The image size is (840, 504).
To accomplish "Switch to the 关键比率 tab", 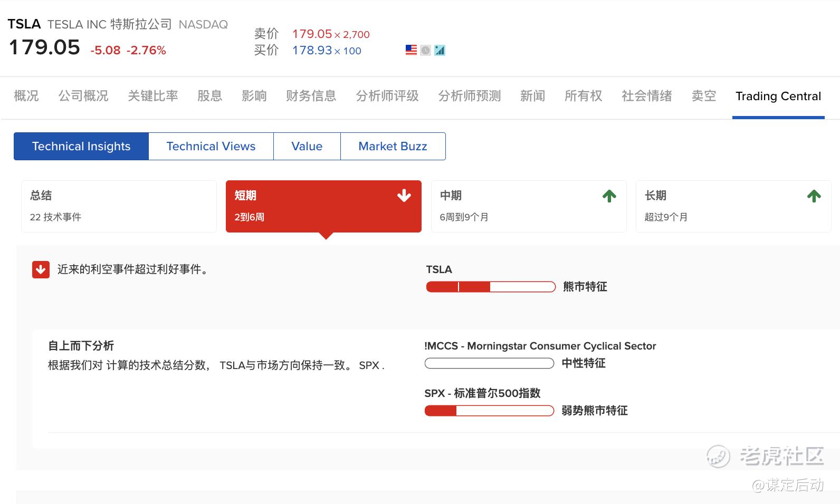I will (153, 96).
